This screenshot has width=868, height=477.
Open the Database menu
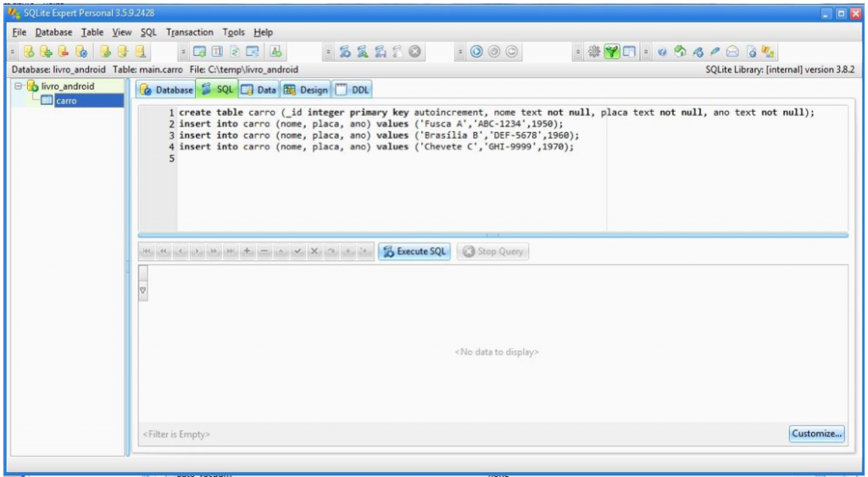coord(53,32)
